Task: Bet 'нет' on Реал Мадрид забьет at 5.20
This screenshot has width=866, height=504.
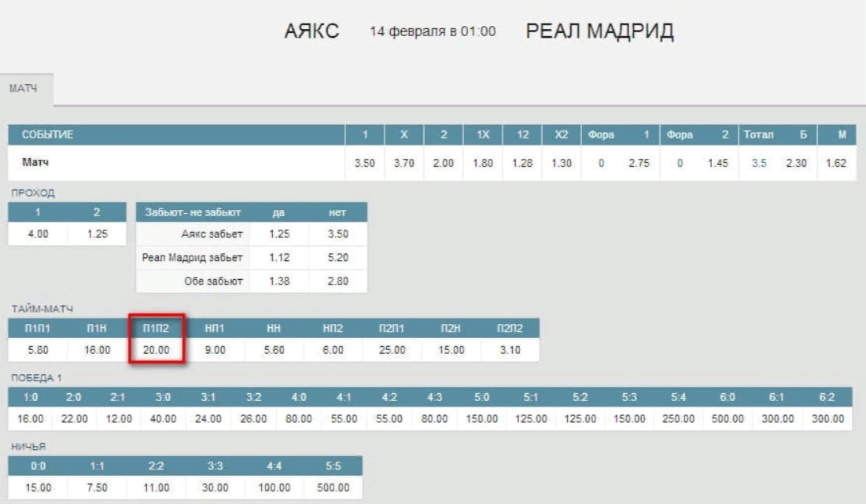Action: [x=338, y=258]
